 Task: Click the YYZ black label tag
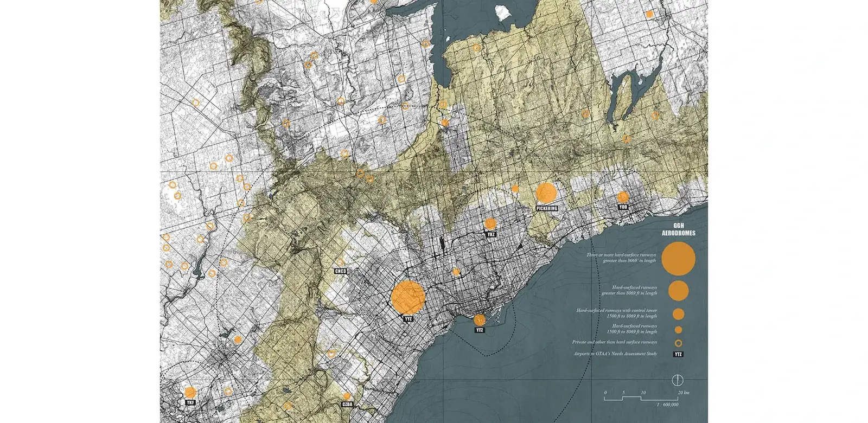[x=408, y=319]
